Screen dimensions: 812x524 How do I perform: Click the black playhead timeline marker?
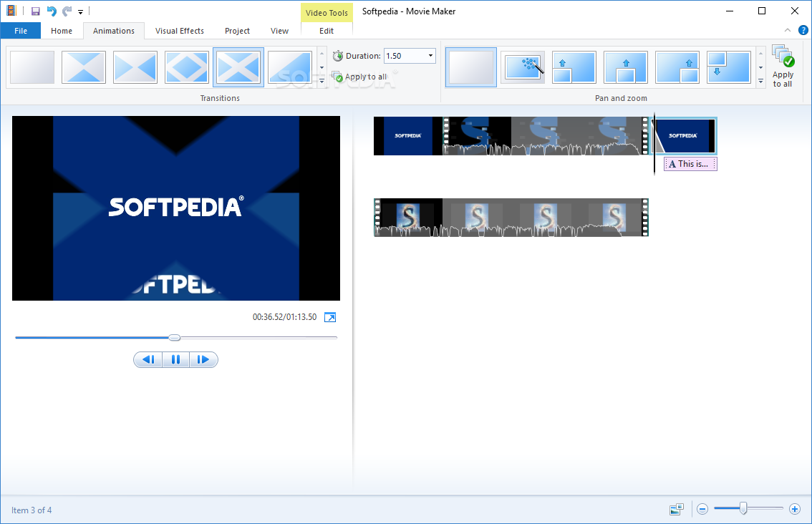654,144
